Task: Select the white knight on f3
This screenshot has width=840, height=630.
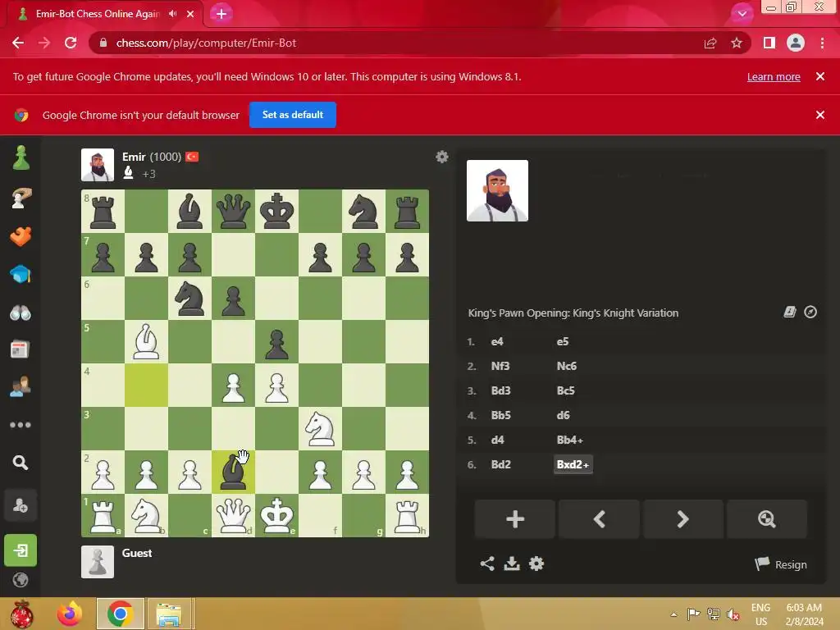Action: pos(320,428)
